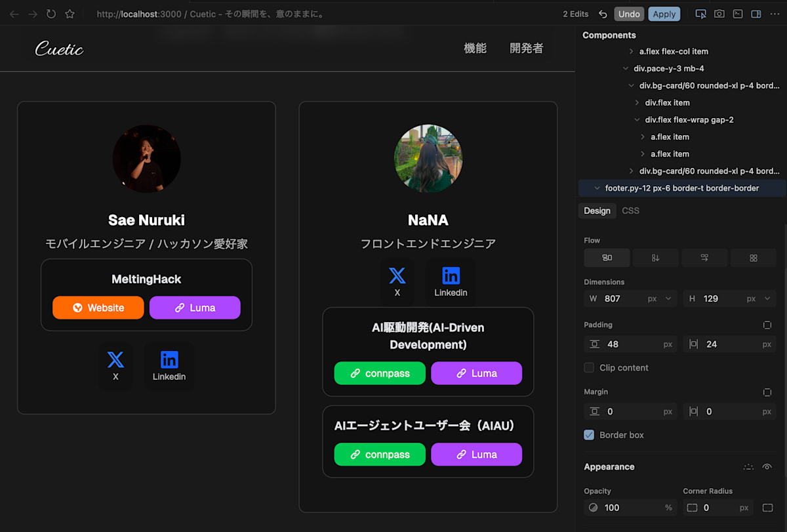Edit the vertical padding field 48
The width and height of the screenshot is (787, 532).
pyautogui.click(x=630, y=344)
